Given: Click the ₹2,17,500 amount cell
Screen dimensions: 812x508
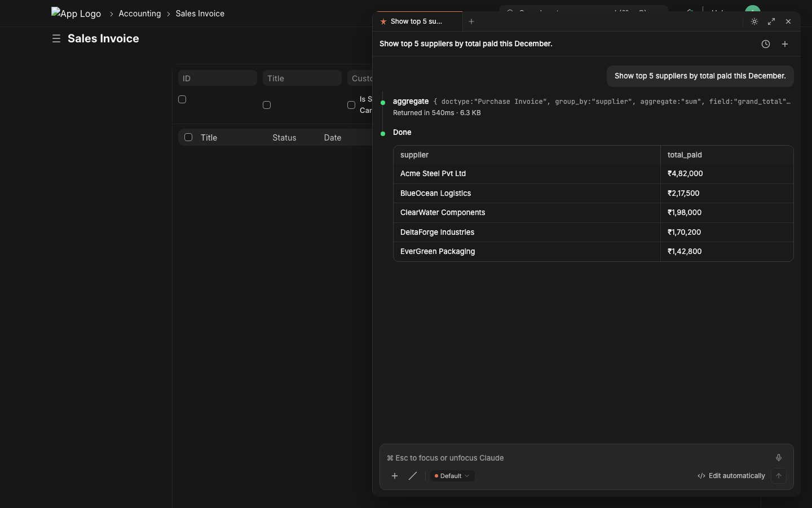Looking at the screenshot, I should pyautogui.click(x=727, y=193).
